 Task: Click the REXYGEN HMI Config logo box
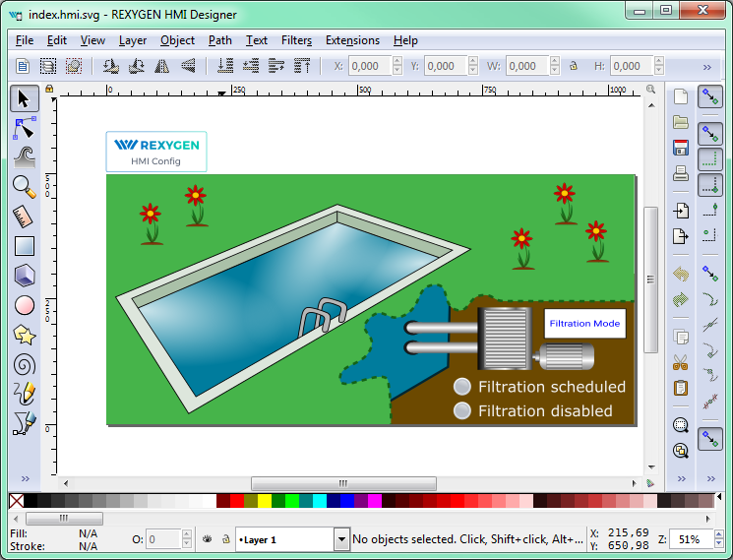click(x=156, y=152)
